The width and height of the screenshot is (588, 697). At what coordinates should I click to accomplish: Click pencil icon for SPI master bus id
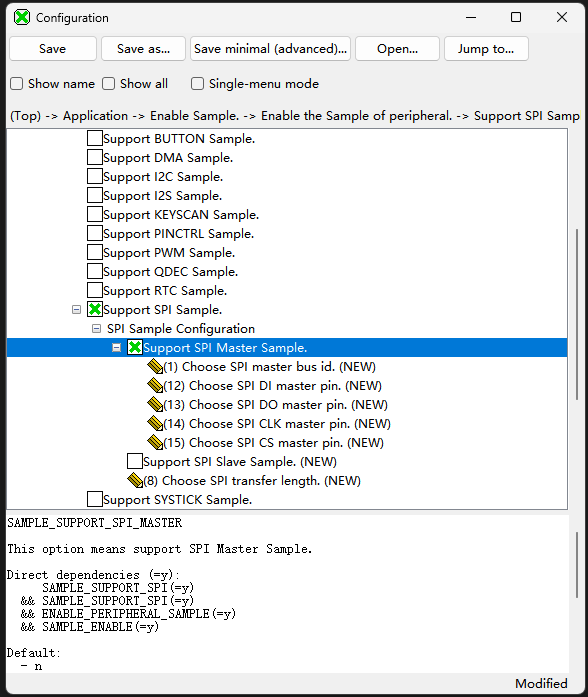pyautogui.click(x=155, y=367)
